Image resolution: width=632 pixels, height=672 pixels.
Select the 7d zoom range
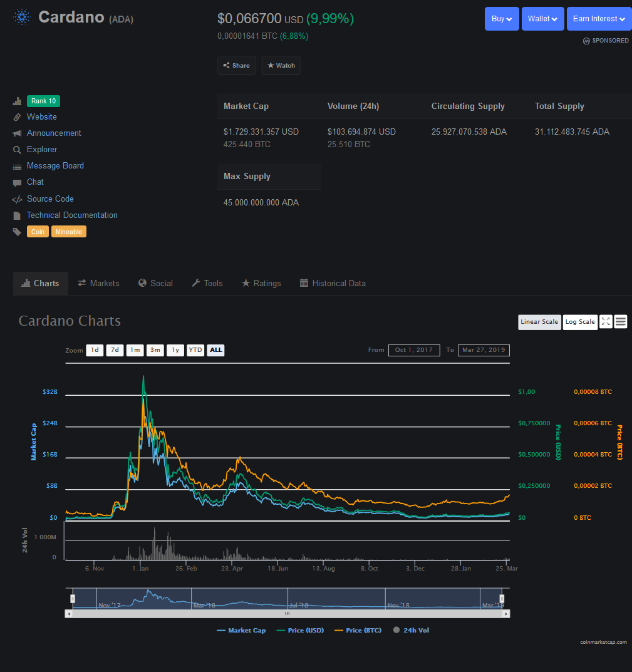(115, 350)
